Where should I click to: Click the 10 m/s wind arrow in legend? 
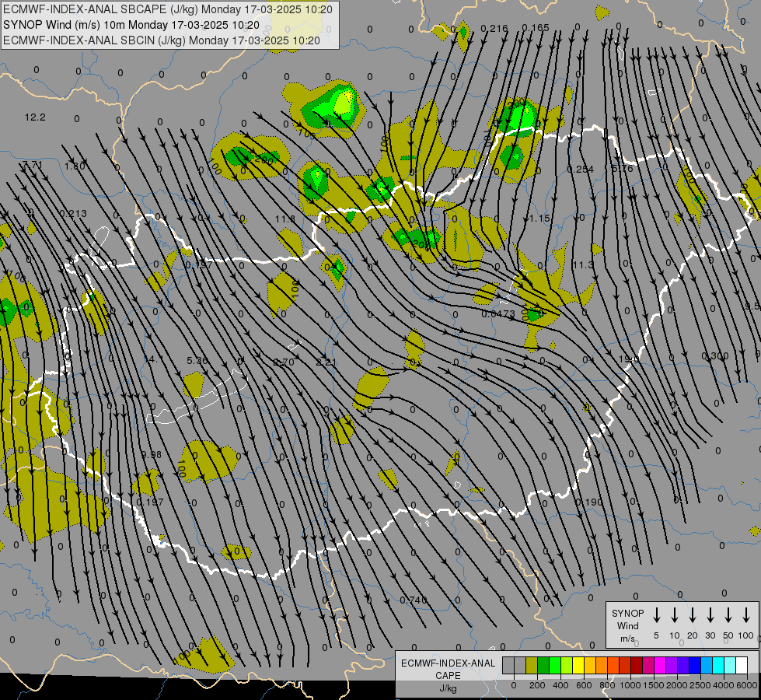tap(675, 615)
